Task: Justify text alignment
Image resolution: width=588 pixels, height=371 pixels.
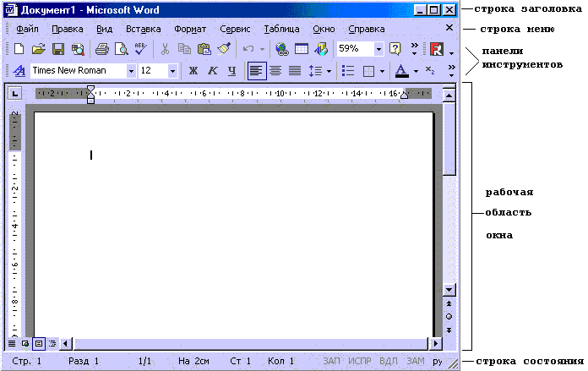Action: pos(295,70)
